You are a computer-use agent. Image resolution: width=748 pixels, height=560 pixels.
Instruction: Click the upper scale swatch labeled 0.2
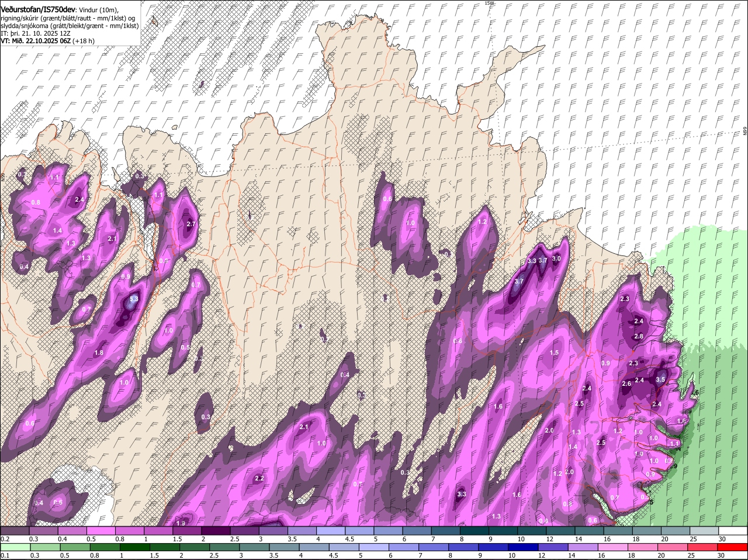click(15, 531)
